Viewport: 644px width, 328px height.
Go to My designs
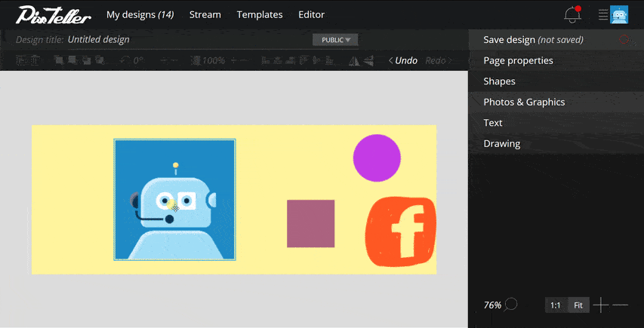coord(140,15)
